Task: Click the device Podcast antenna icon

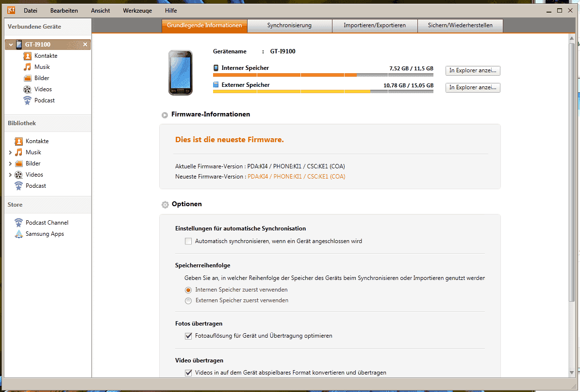Action: (x=27, y=100)
